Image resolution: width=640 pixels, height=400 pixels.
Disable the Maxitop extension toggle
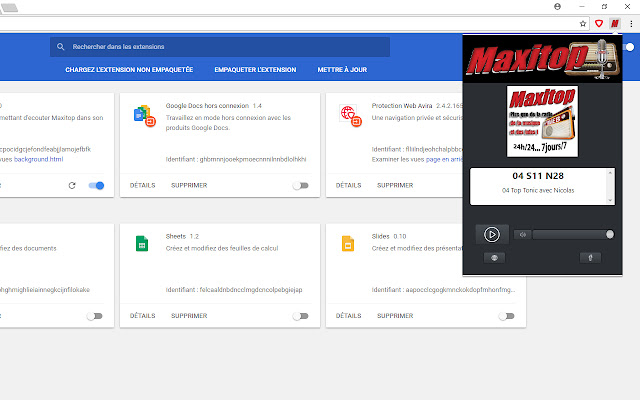click(x=96, y=186)
